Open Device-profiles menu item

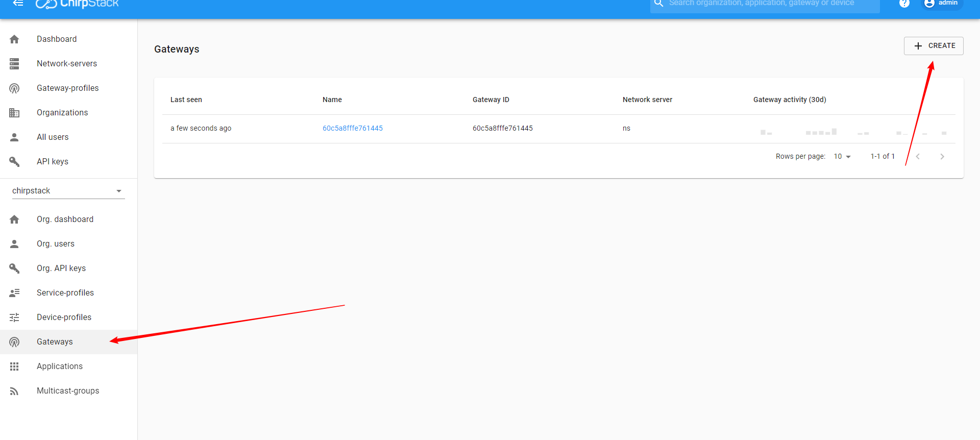(x=68, y=317)
